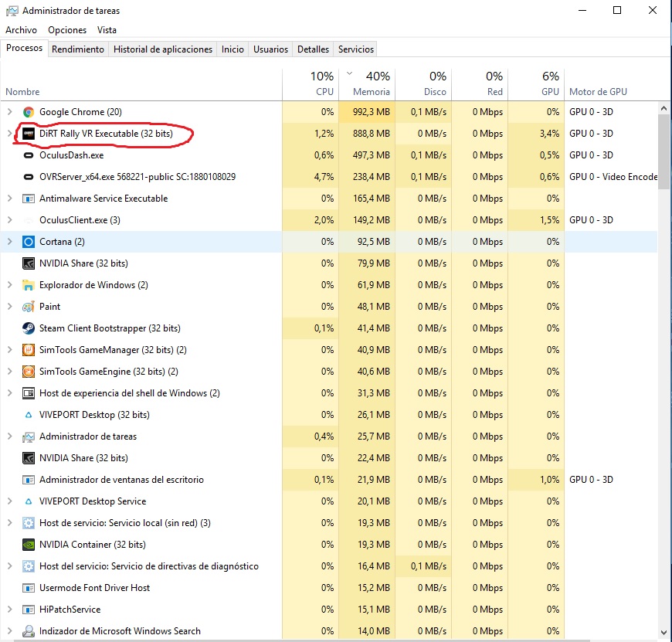Click the Google Chrome process icon
Screen dimensions: 672x642
(29, 112)
